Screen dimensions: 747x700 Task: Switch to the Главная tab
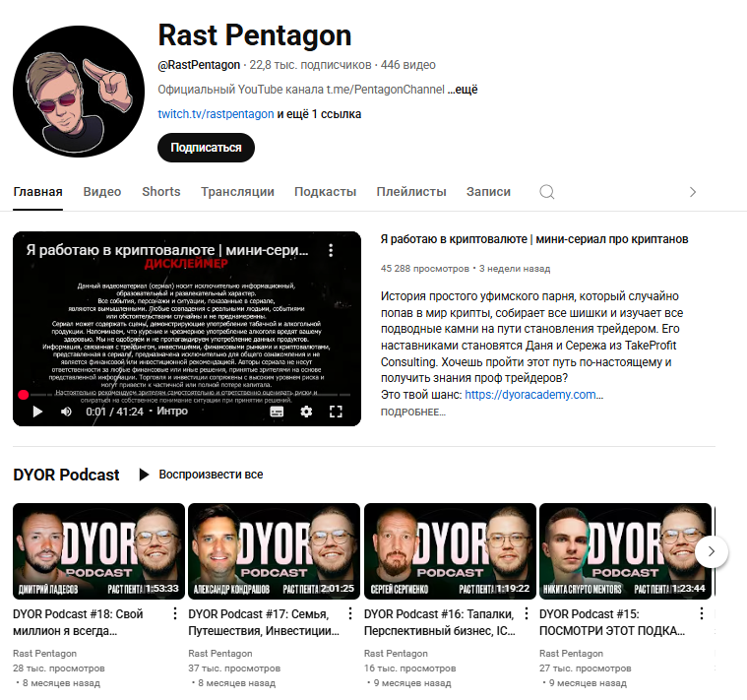pyautogui.click(x=37, y=192)
